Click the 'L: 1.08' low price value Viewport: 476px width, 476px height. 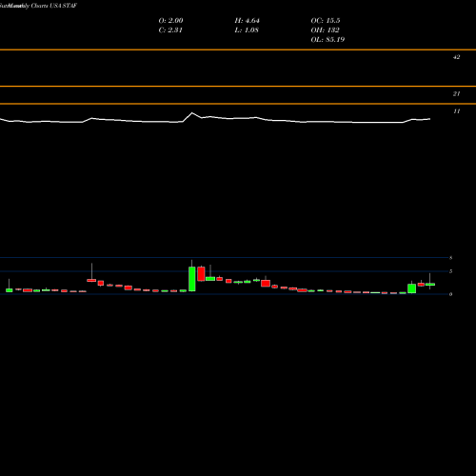coord(247,30)
